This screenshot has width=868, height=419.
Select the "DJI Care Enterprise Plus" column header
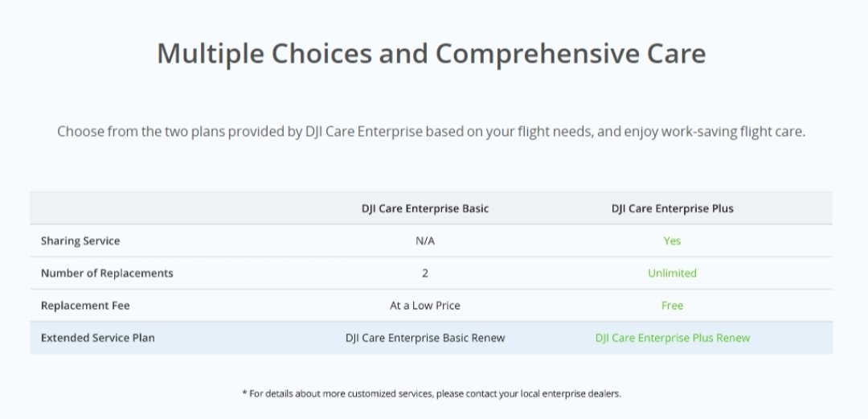tap(672, 208)
